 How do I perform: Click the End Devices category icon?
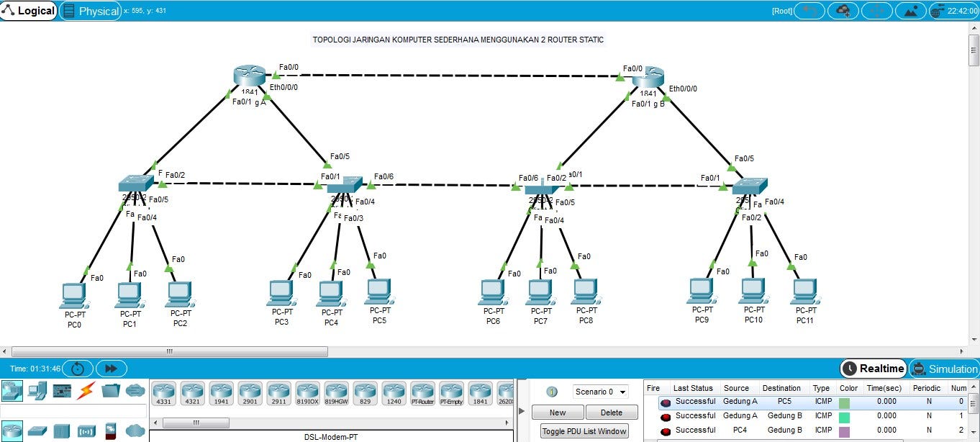[37, 391]
